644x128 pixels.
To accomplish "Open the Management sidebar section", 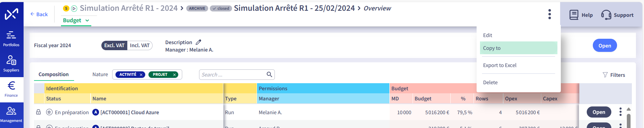I will coord(11,115).
